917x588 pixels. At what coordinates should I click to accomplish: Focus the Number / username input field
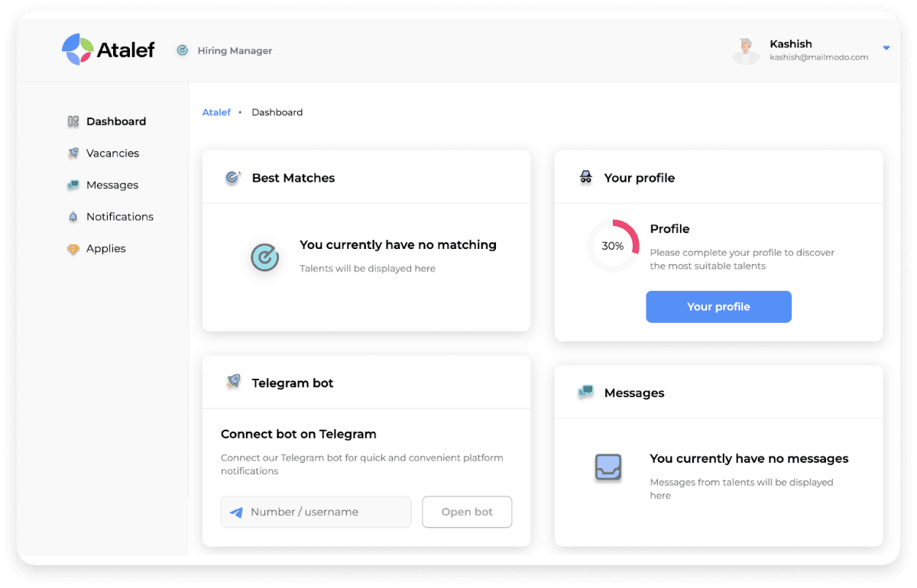click(x=316, y=512)
